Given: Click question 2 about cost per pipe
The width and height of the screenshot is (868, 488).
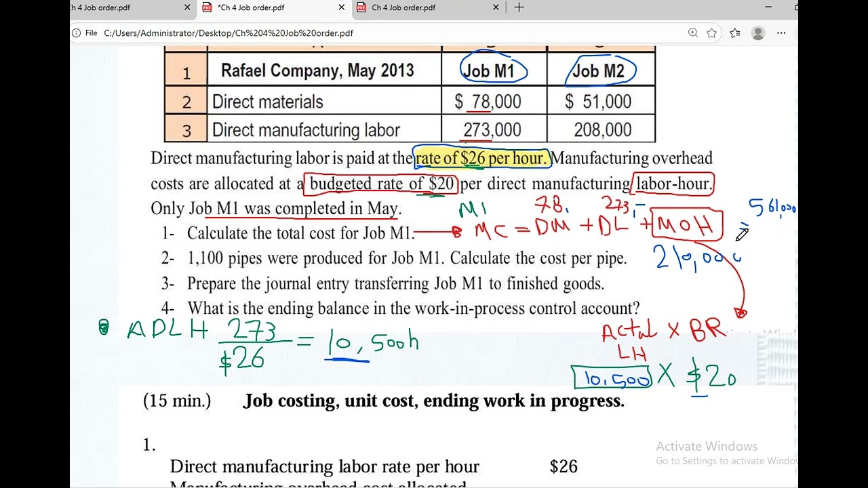Looking at the screenshot, I should (394, 258).
